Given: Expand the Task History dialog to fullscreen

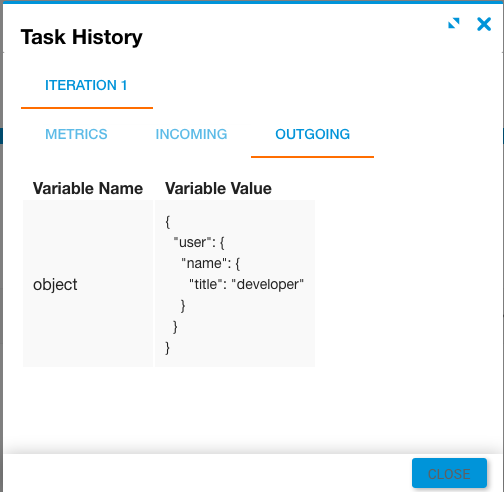Looking at the screenshot, I should (454, 23).
